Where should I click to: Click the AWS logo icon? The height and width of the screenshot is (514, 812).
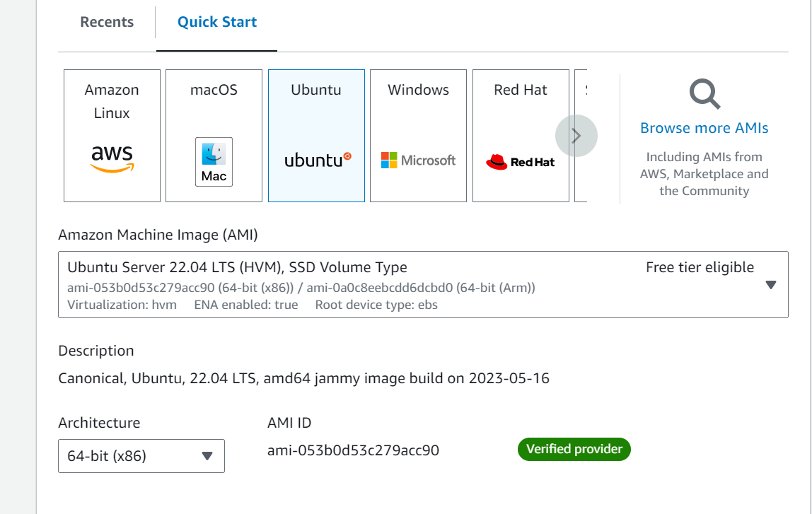[112, 158]
